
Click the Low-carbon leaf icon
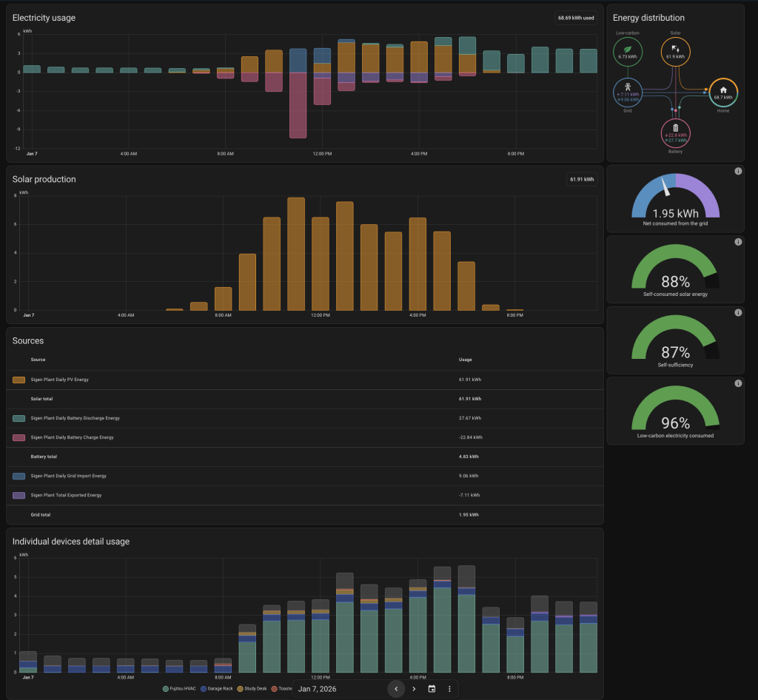628,47
